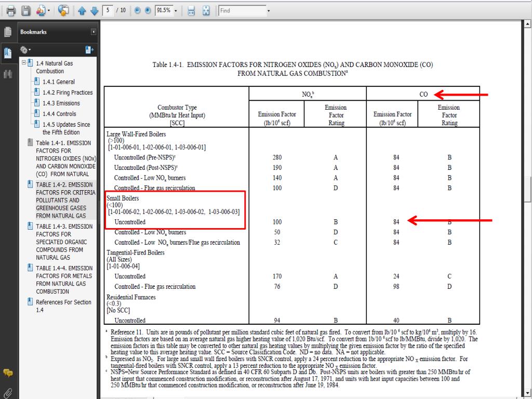Go to next page with down arrow
Image resolution: width=532 pixels, height=399 pixels.
click(94, 11)
